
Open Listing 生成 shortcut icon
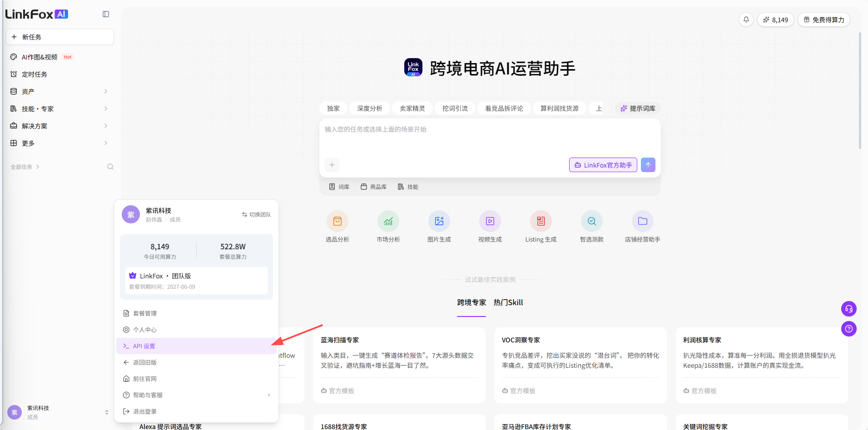click(x=541, y=221)
